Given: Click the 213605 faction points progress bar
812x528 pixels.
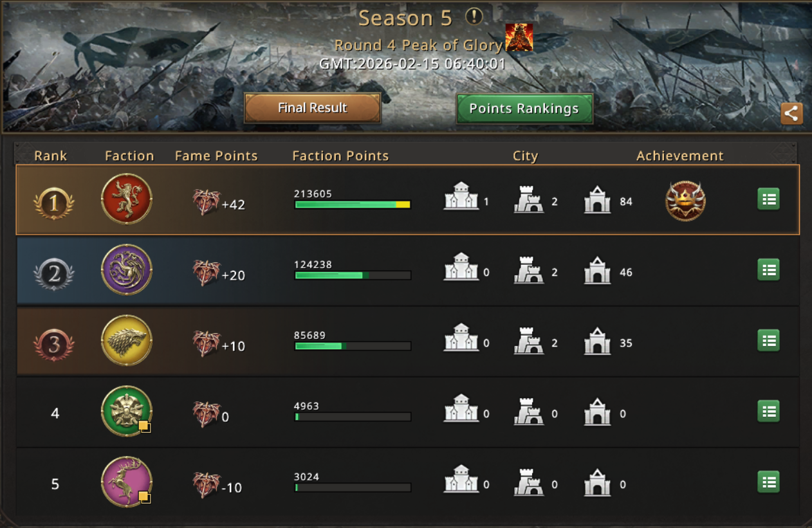Looking at the screenshot, I should (x=353, y=205).
